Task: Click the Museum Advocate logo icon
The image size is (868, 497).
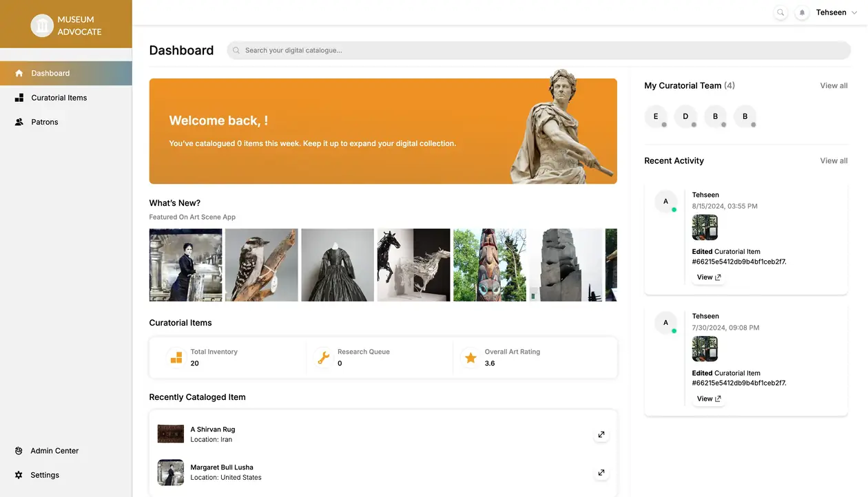Action: pos(42,25)
